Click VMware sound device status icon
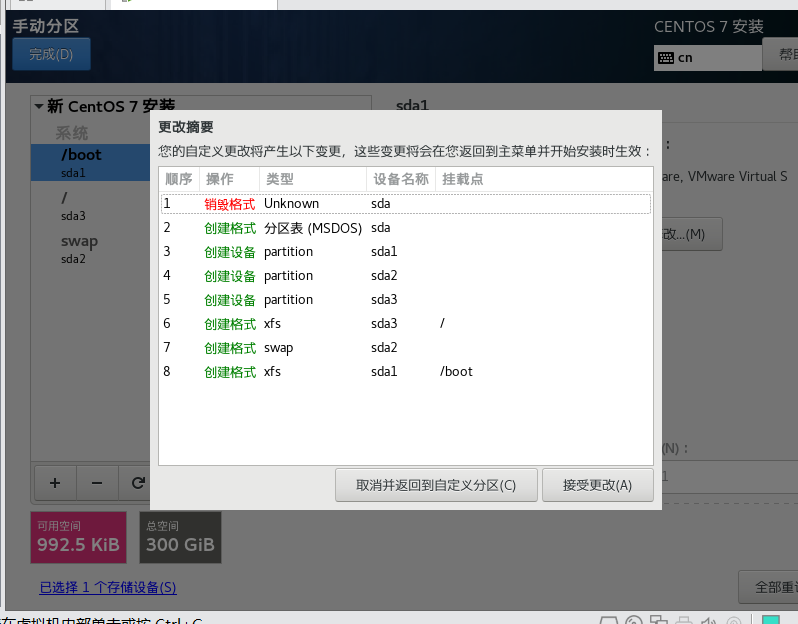 pyautogui.click(x=709, y=620)
